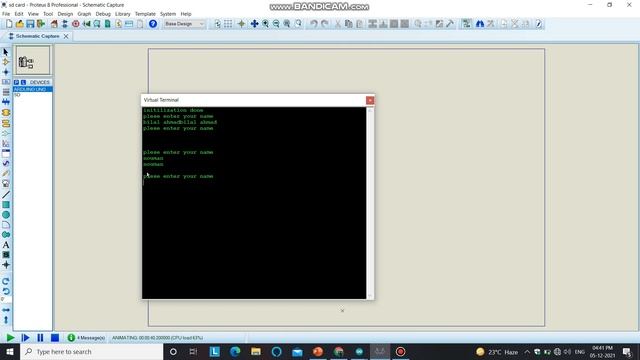This screenshot has height=360, width=640.
Task: Click the Zoom In magnifier icon
Action: pos(265,24)
